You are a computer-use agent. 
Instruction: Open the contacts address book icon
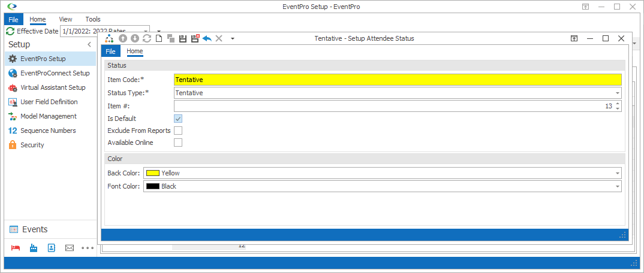point(52,248)
